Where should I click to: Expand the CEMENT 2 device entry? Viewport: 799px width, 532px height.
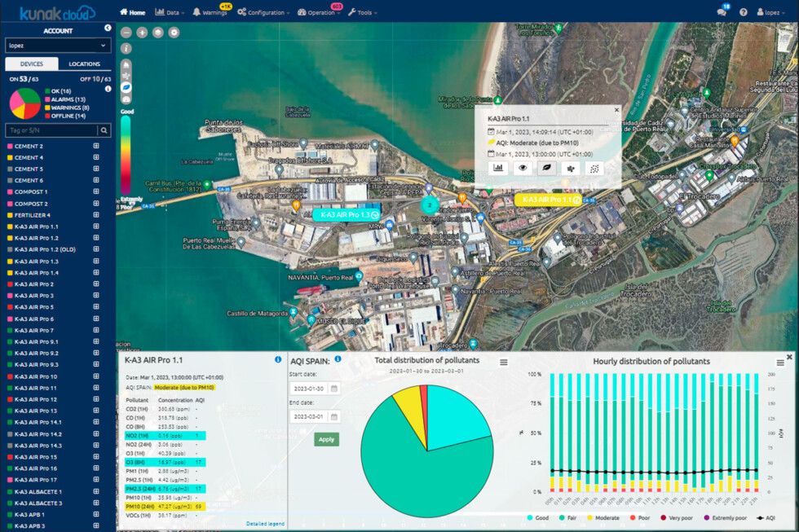[x=96, y=146]
